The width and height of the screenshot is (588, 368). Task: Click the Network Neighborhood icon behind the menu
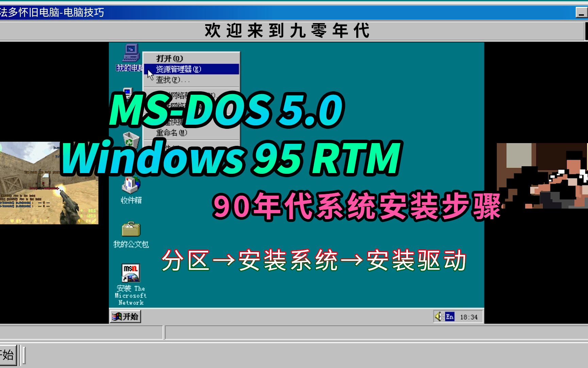128,93
